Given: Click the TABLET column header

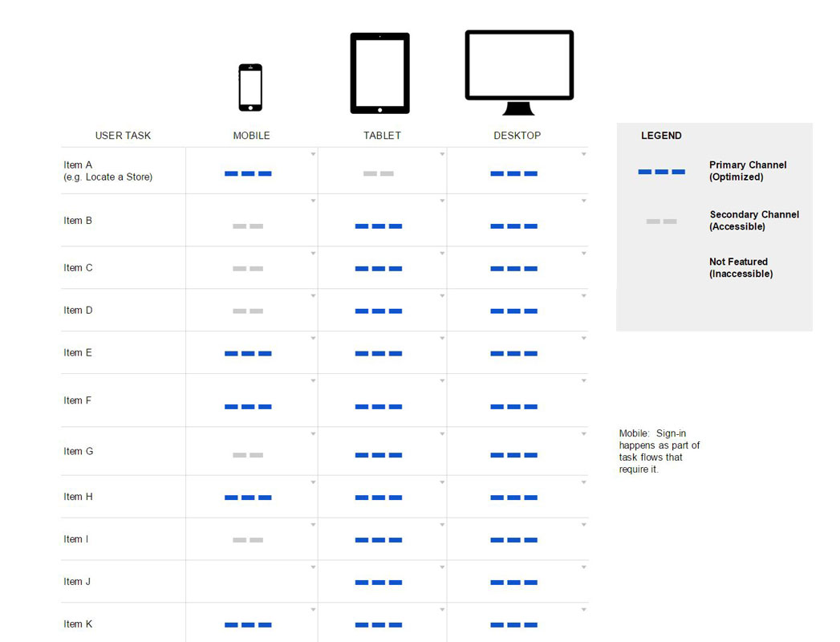Looking at the screenshot, I should pyautogui.click(x=382, y=136).
